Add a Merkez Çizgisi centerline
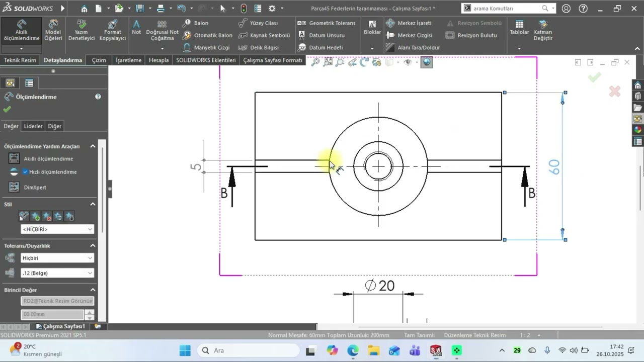 409,35
